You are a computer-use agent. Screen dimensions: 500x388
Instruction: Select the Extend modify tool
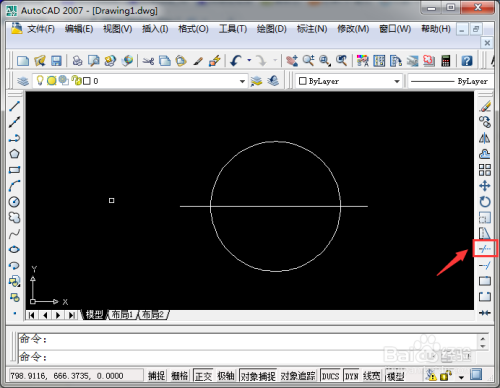click(485, 265)
